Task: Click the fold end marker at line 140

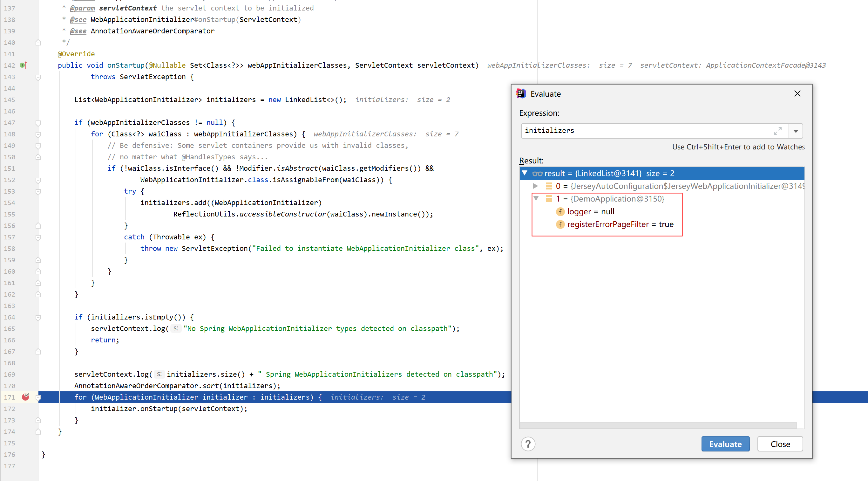Action: pyautogui.click(x=38, y=43)
